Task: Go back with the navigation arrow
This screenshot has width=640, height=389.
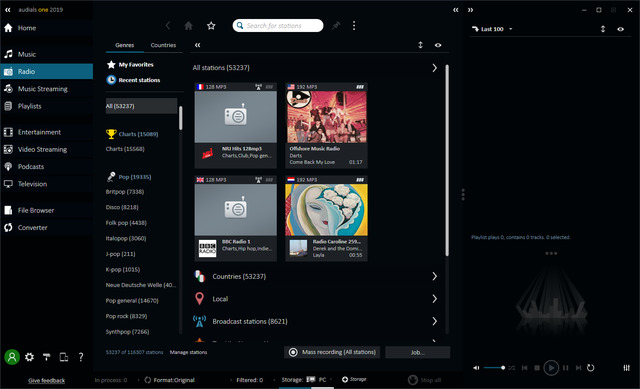Action: click(168, 26)
